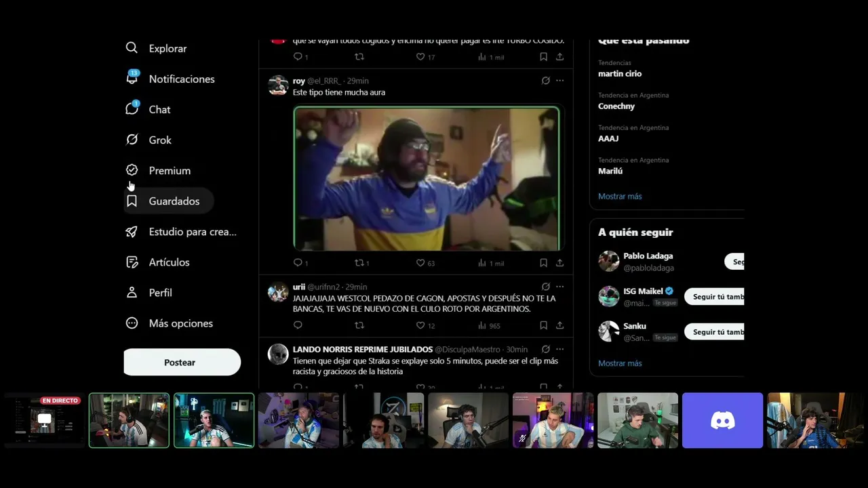Open urii's avatar picture

click(278, 291)
